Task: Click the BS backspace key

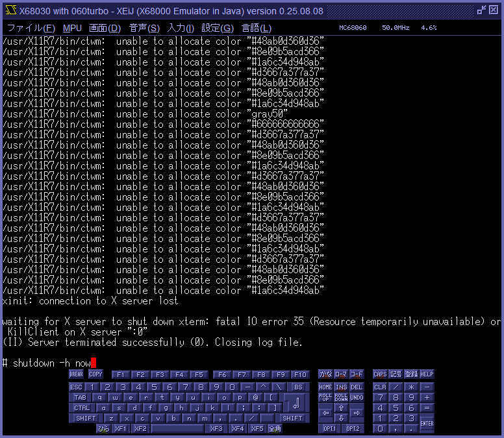Action: coord(298,387)
